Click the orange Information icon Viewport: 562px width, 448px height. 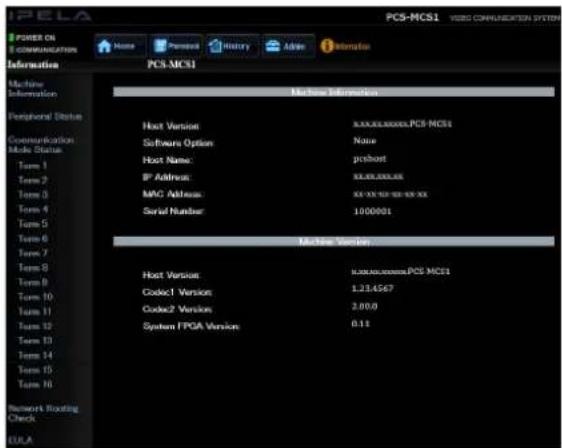[x=327, y=46]
